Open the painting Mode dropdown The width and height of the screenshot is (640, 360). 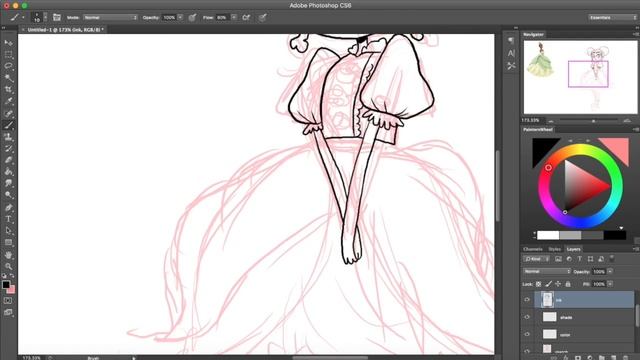pyautogui.click(x=110, y=18)
